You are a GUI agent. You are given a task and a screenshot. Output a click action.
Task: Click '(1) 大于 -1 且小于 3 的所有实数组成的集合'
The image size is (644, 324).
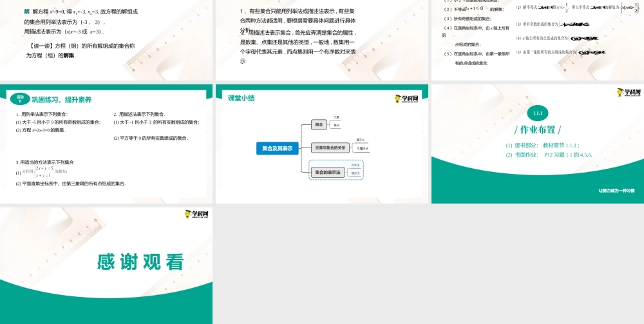[x=156, y=122]
